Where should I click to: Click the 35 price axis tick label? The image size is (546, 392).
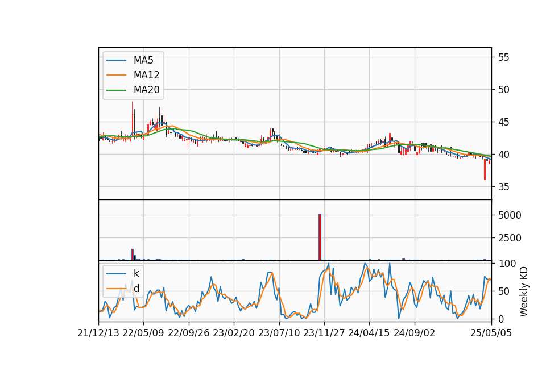[x=503, y=187]
